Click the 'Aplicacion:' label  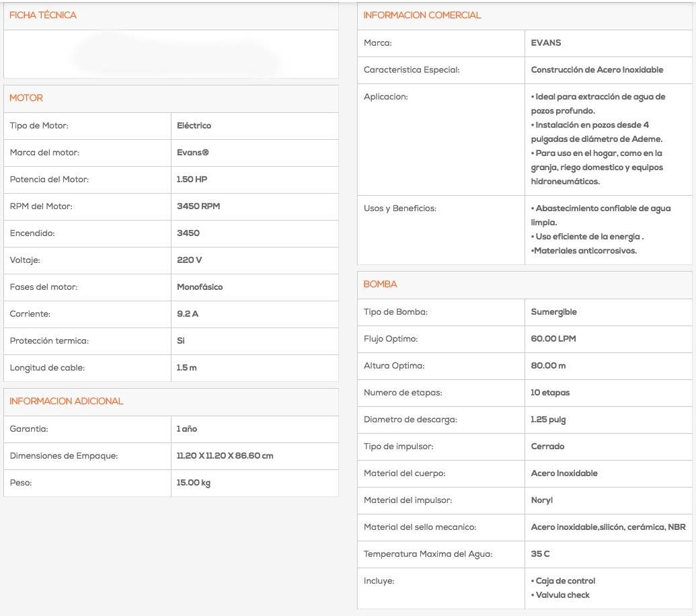[386, 97]
